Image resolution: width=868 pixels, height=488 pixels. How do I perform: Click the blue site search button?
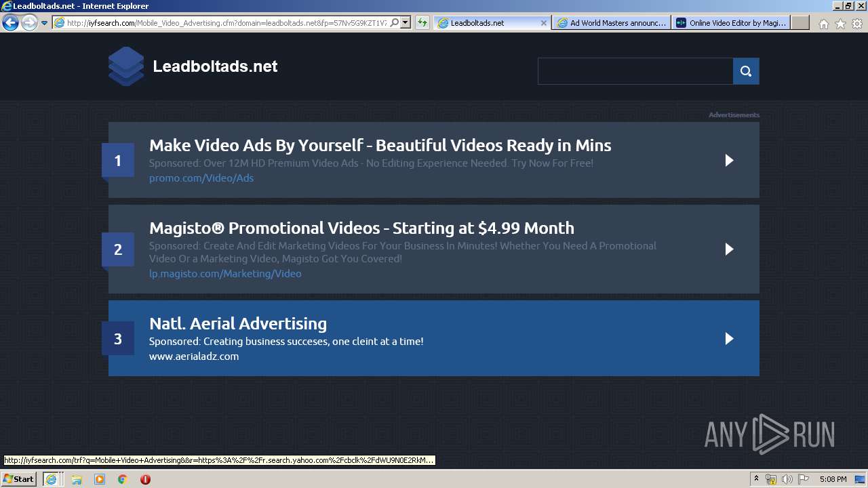click(746, 71)
